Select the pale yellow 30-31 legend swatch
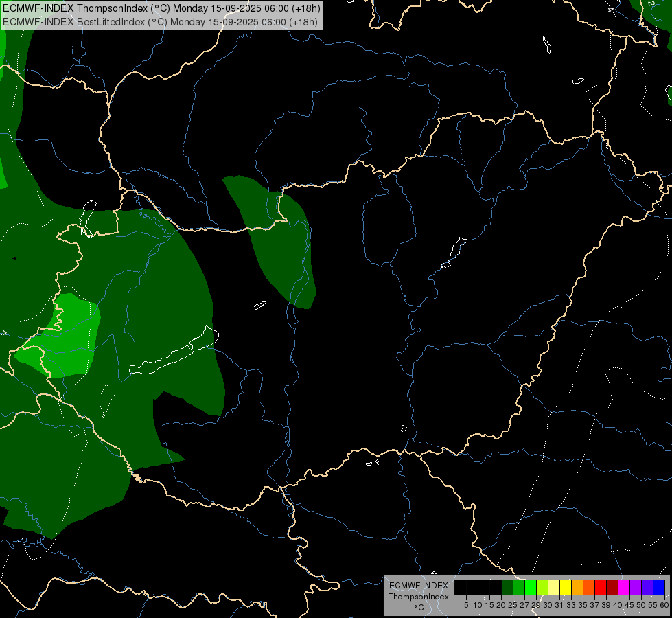Viewport: 672px width, 618px height. pyautogui.click(x=554, y=587)
